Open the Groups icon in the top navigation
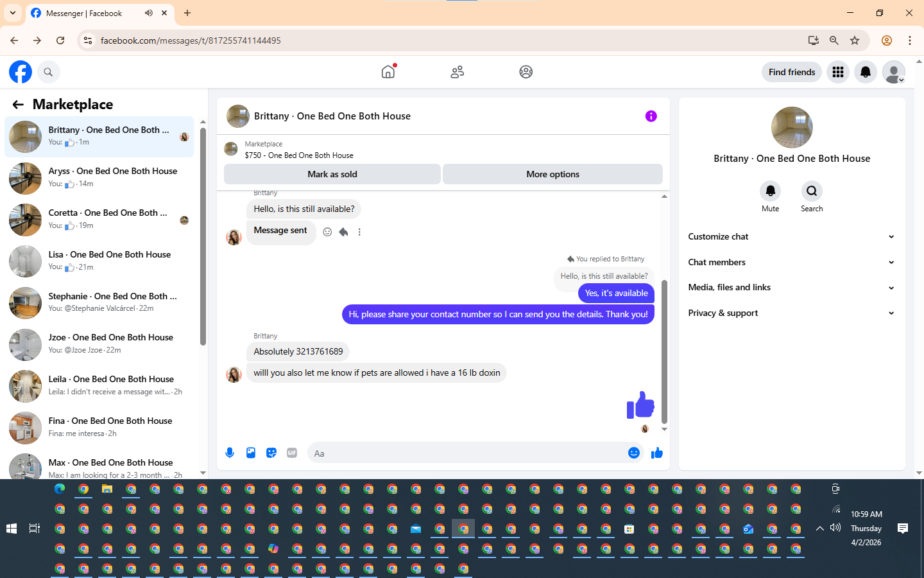 click(526, 72)
